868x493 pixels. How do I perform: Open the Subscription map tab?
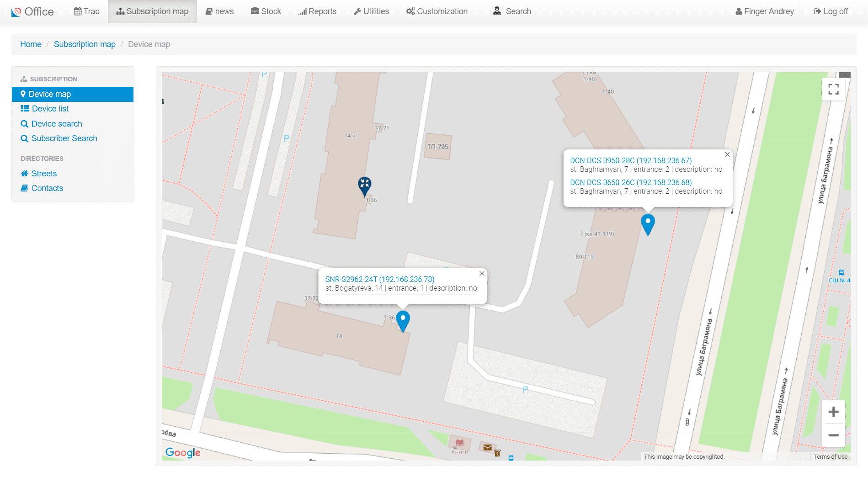(x=152, y=11)
